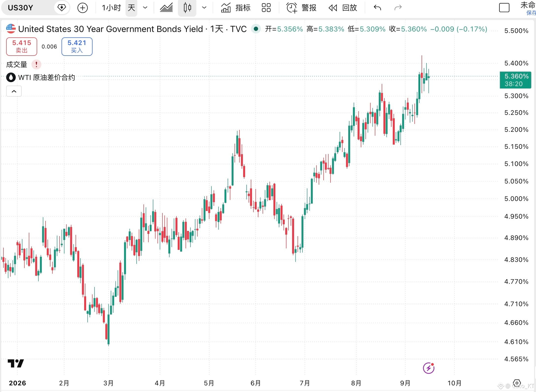Create a 警报 alert
Viewport: 536px width, 392px height.
(x=301, y=8)
